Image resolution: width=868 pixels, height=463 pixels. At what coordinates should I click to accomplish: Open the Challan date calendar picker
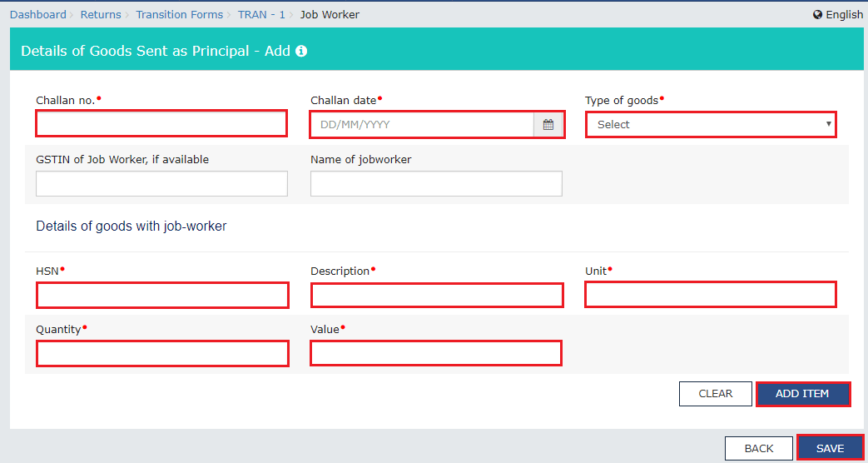pyautogui.click(x=548, y=125)
